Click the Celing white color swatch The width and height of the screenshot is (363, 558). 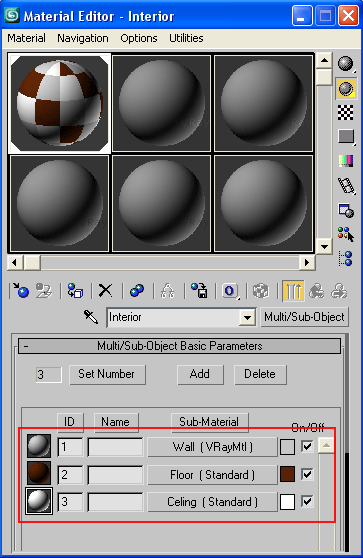click(287, 502)
